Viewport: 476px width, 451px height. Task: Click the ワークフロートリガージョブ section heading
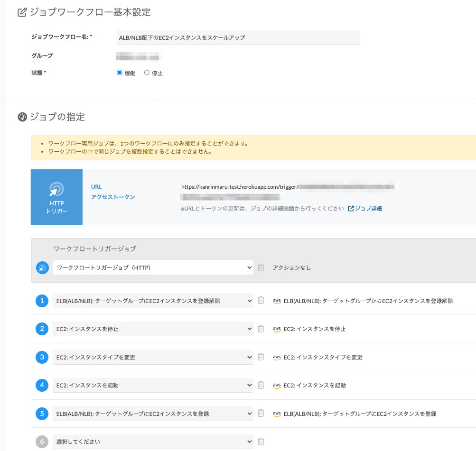[x=95, y=249]
